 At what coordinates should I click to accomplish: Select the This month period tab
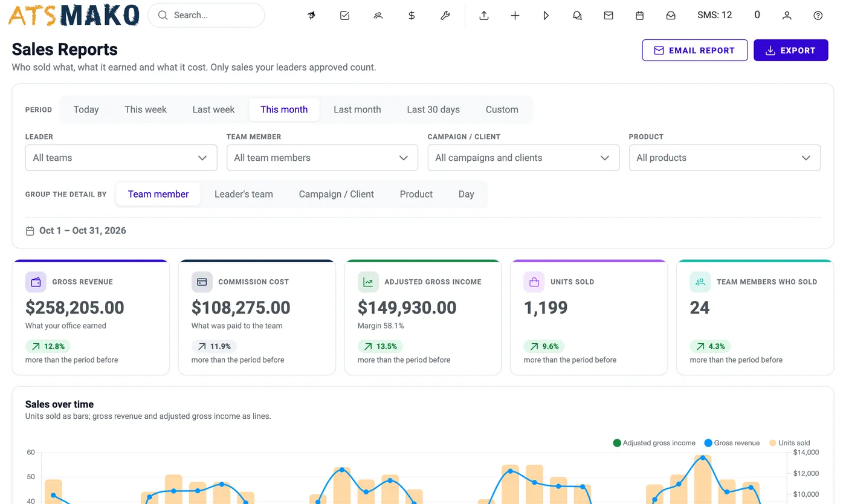pos(284,109)
